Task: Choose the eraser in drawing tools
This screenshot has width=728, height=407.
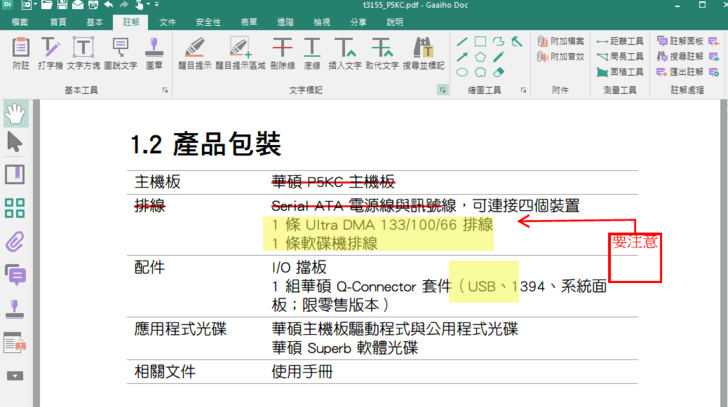Action: (499, 72)
